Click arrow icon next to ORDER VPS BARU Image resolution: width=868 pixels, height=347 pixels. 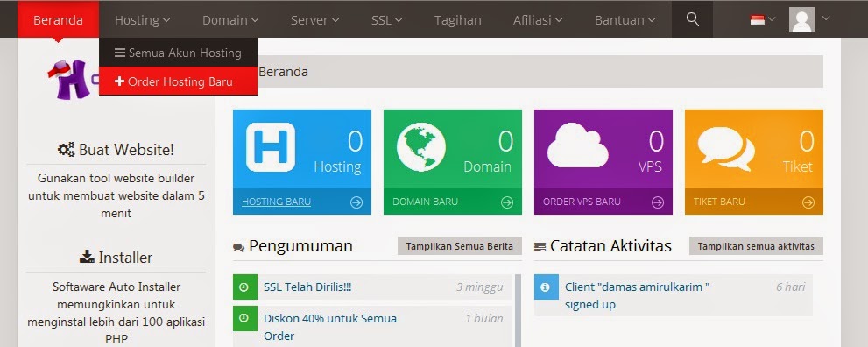pos(658,202)
